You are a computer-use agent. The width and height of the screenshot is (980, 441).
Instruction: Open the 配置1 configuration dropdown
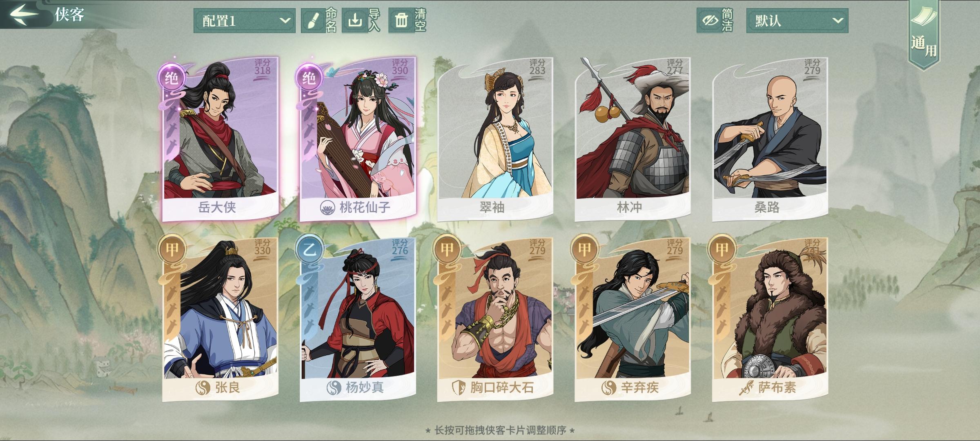244,20
